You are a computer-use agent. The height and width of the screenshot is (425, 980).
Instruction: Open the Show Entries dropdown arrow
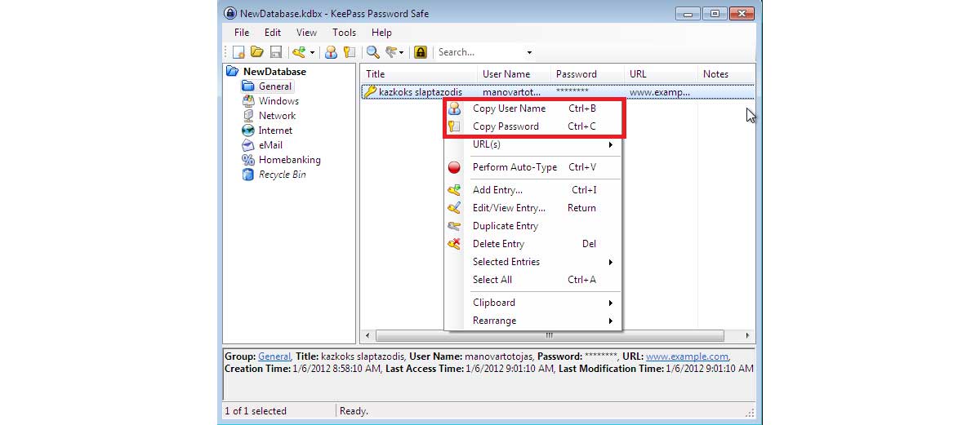point(402,53)
